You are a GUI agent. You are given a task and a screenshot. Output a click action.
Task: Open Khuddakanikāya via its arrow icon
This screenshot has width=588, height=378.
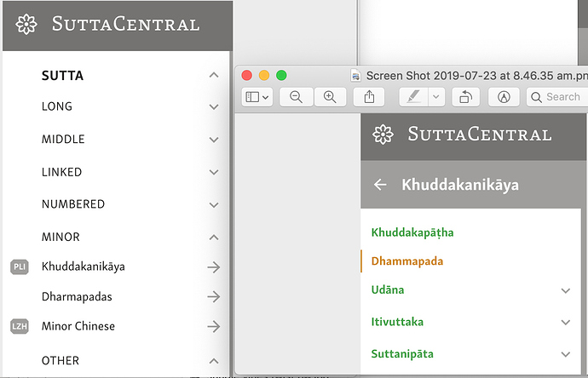(x=213, y=267)
